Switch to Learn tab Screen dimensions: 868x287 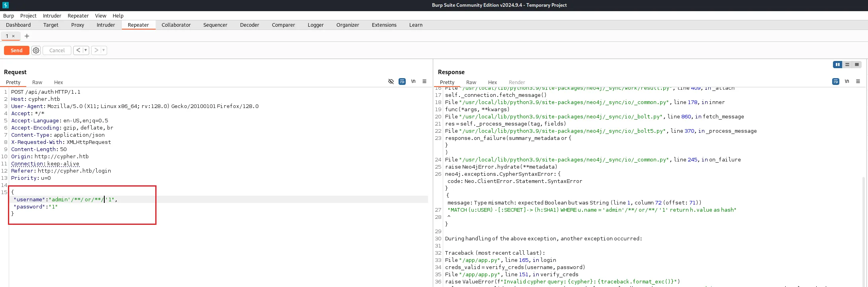(416, 25)
